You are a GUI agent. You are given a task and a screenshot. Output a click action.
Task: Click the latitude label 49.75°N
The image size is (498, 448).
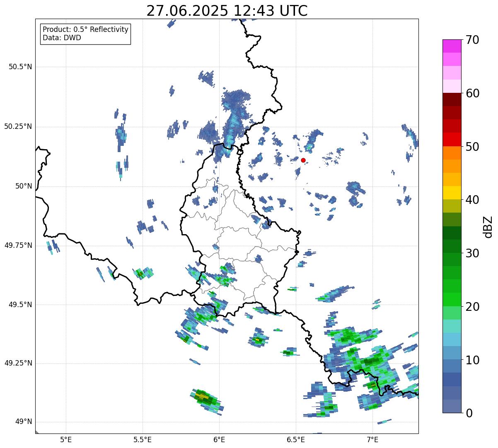(x=18, y=245)
